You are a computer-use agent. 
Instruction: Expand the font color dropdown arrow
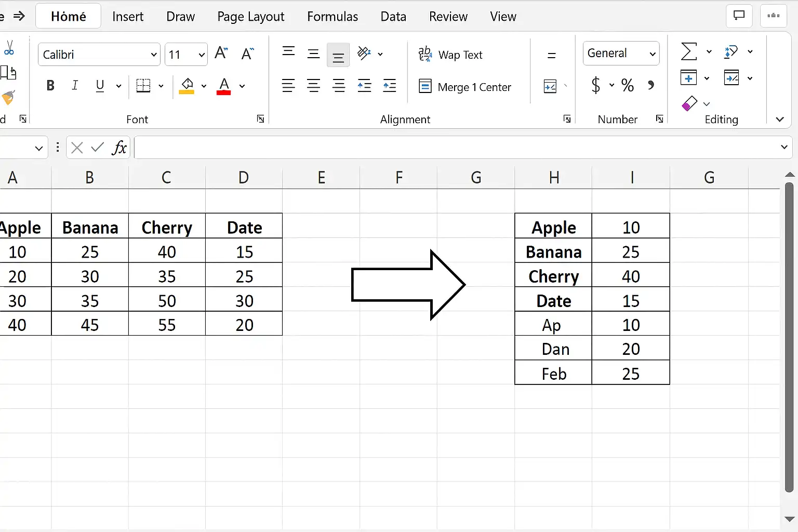coord(242,86)
